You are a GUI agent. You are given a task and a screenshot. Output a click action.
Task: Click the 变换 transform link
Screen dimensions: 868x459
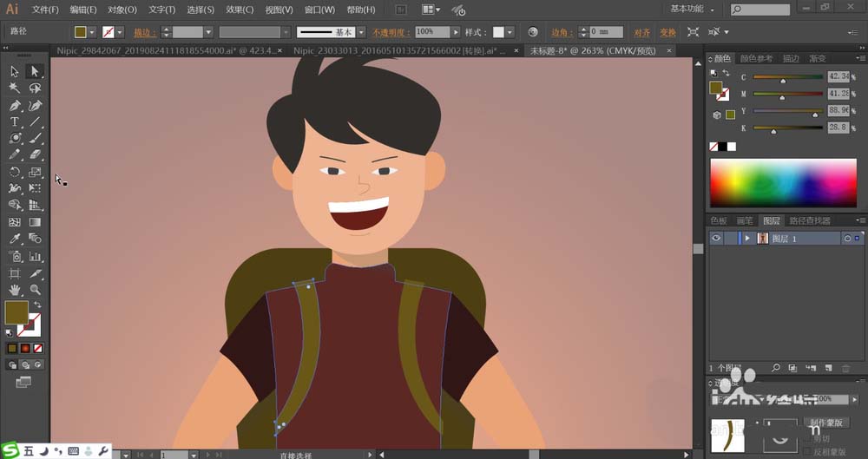pos(667,33)
